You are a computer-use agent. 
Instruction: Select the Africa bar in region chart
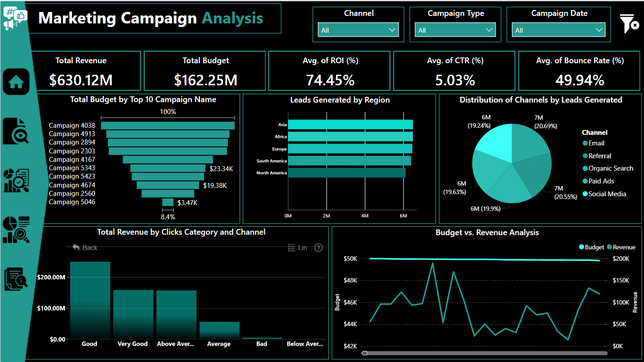[350, 137]
